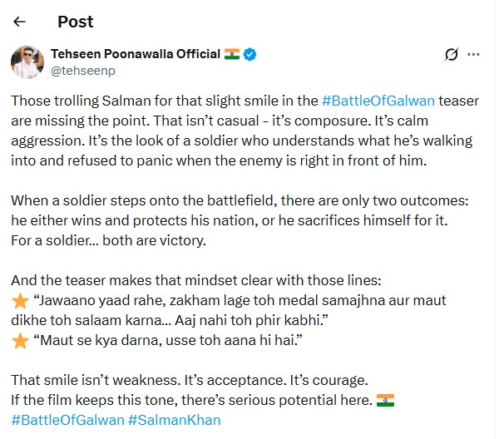Open the #BattleOfGalwan hashtag on the last line

tap(67, 420)
